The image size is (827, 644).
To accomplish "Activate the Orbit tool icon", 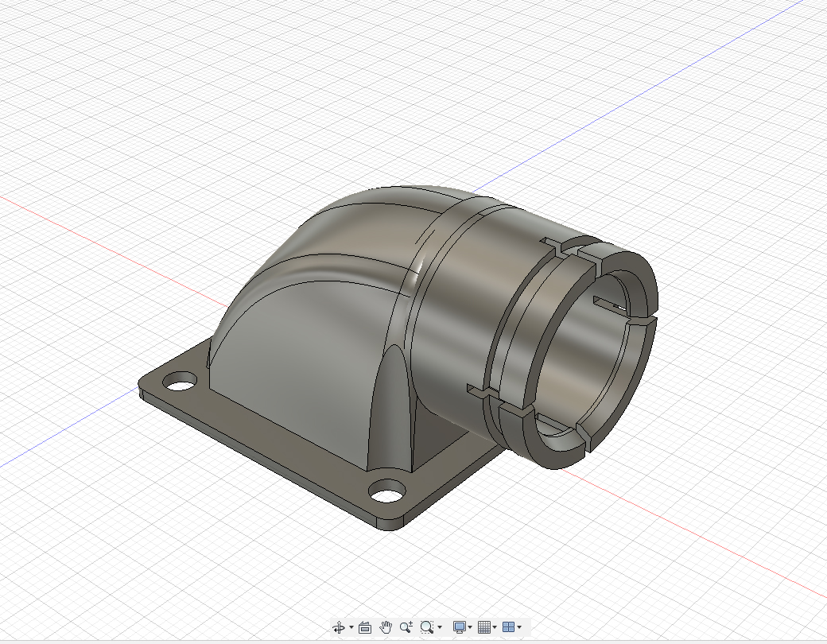I will (x=339, y=627).
